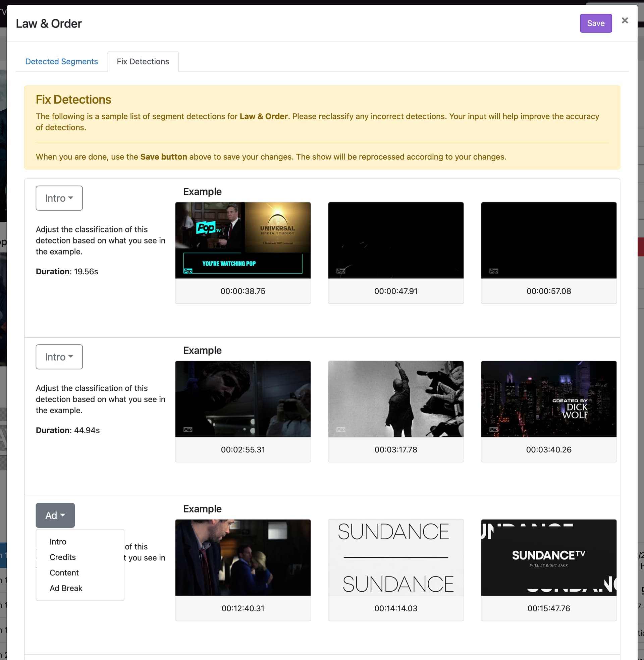Click the thumbnail at 00:02:55.31
Image resolution: width=644 pixels, height=660 pixels.
(243, 399)
